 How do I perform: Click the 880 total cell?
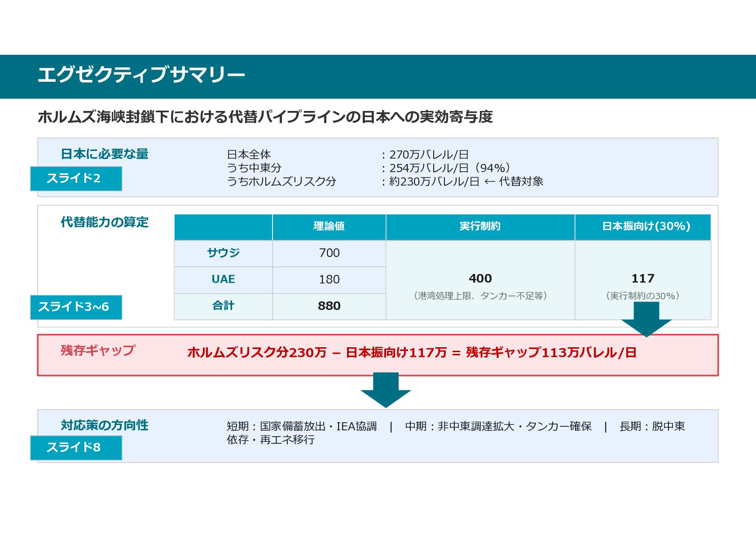click(329, 306)
